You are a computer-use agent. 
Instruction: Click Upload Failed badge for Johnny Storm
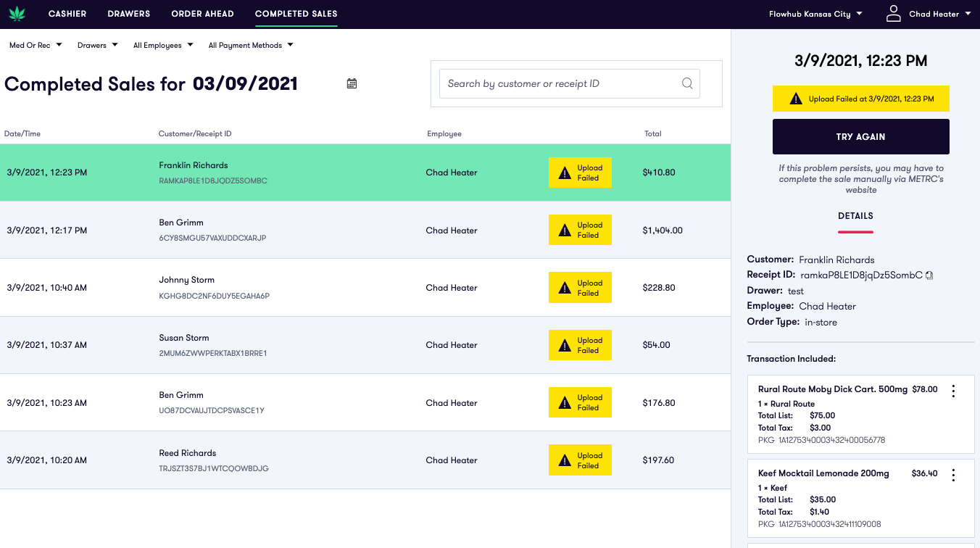coord(580,288)
